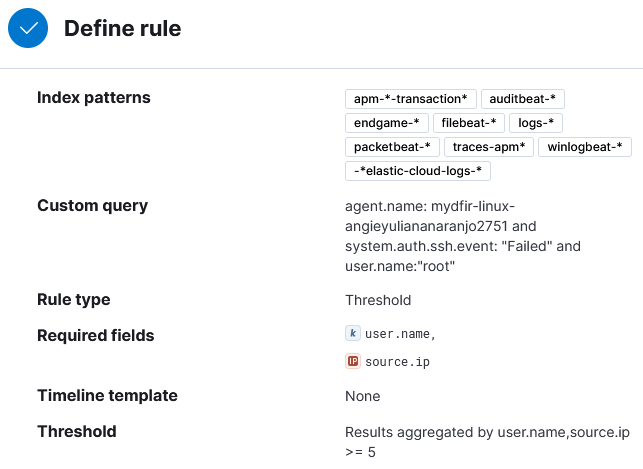This screenshot has height=469, width=643.
Task: Select the packetbeat-* index badge
Action: (392, 147)
